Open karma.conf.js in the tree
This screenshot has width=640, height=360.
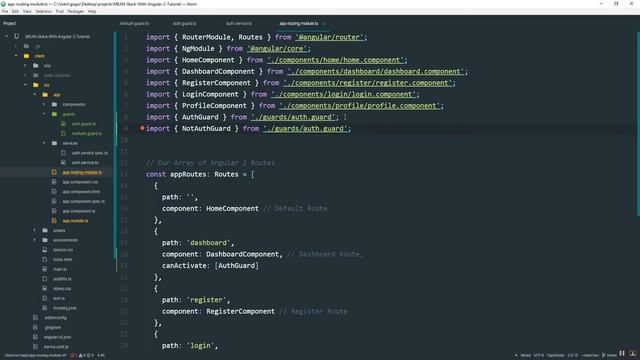(56, 347)
